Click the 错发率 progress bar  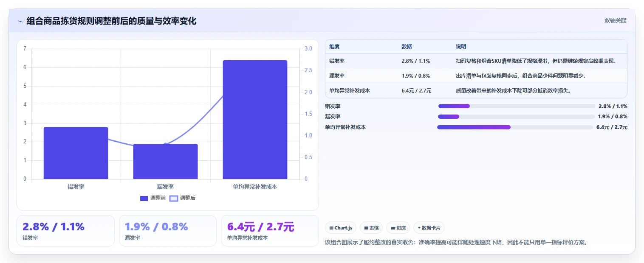(x=517, y=106)
